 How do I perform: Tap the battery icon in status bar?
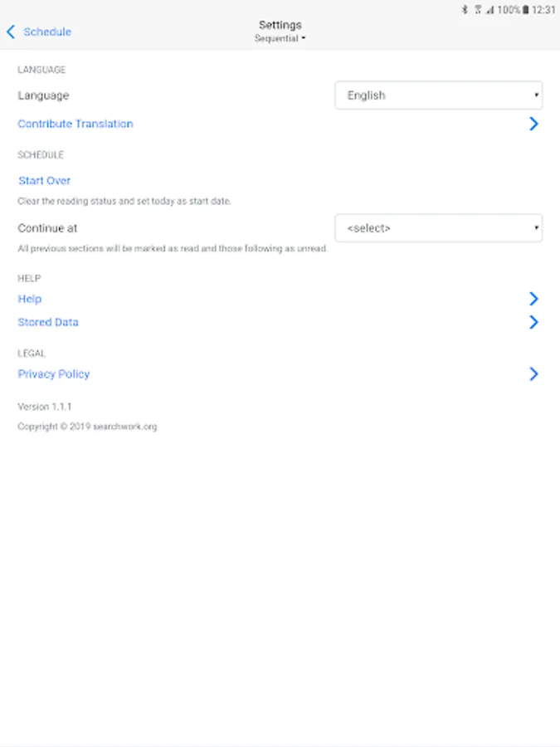526,10
